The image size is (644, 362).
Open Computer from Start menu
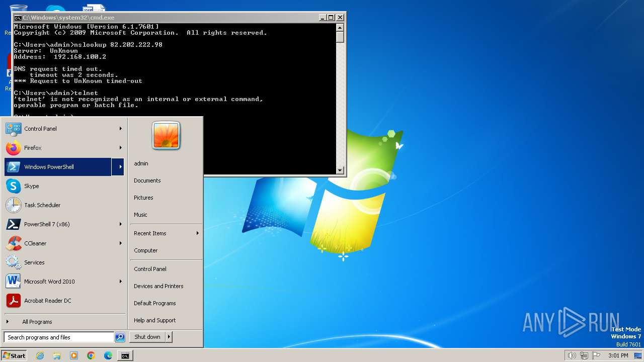click(145, 250)
